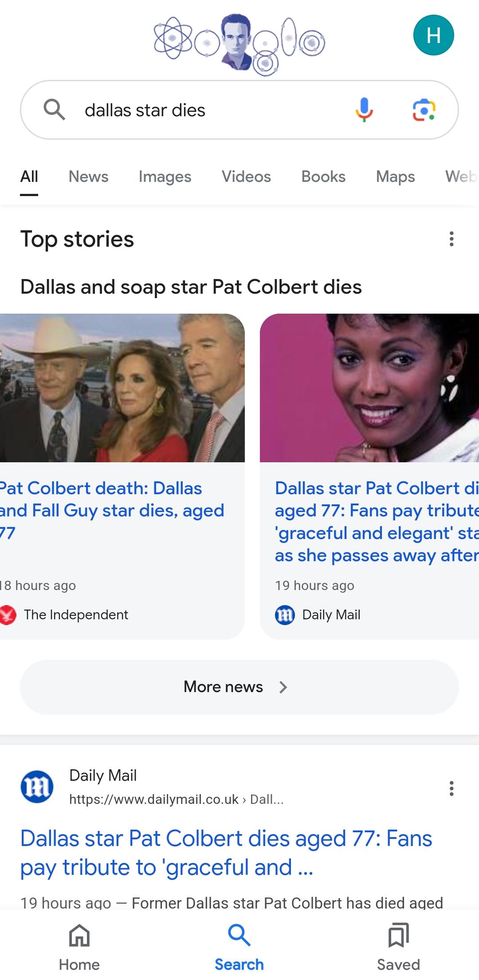Open Google Lens camera search
This screenshot has width=479, height=980.
[424, 110]
